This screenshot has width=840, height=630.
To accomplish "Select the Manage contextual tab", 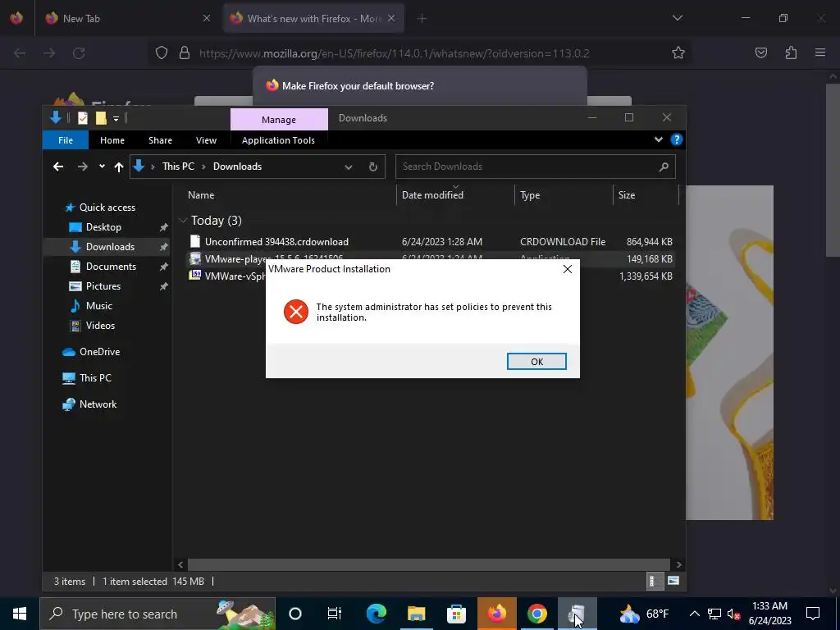I will 279,120.
